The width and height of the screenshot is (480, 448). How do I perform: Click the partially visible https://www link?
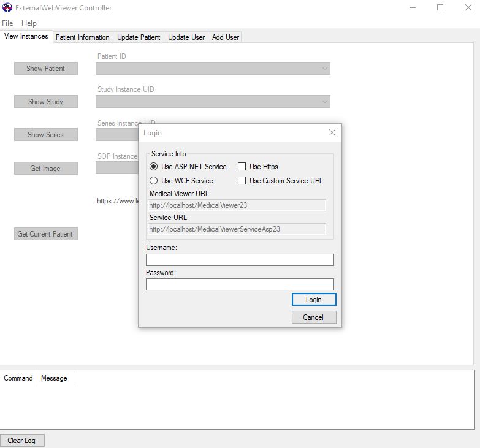118,201
